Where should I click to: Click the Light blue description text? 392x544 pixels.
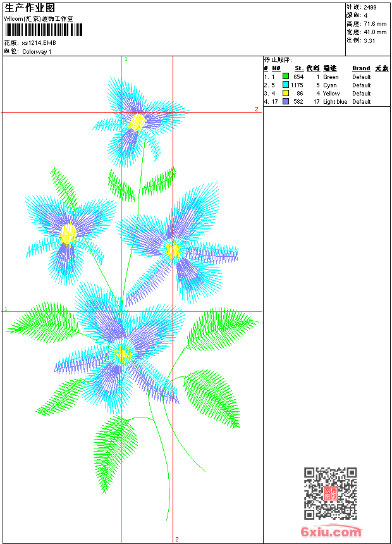(x=335, y=102)
